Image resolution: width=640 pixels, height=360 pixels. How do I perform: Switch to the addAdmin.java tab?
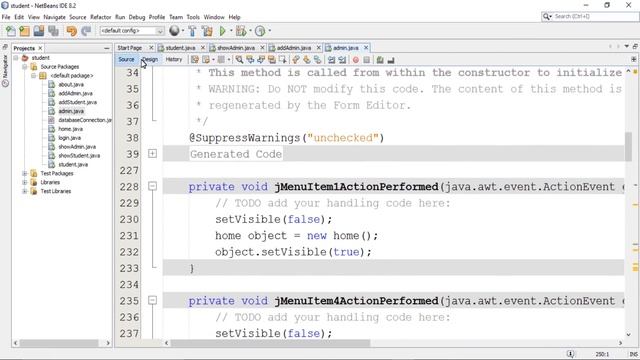[293, 48]
